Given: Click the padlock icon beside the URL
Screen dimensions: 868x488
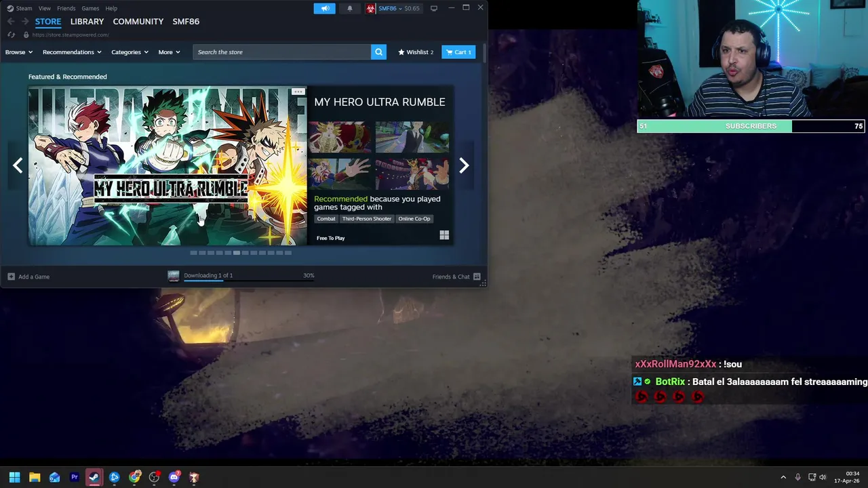Looking at the screenshot, I should (26, 35).
